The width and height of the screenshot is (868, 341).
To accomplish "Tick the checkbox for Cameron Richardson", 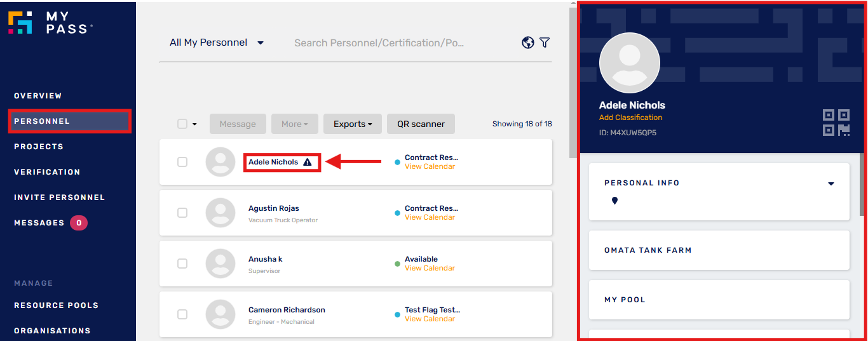I will [182, 314].
